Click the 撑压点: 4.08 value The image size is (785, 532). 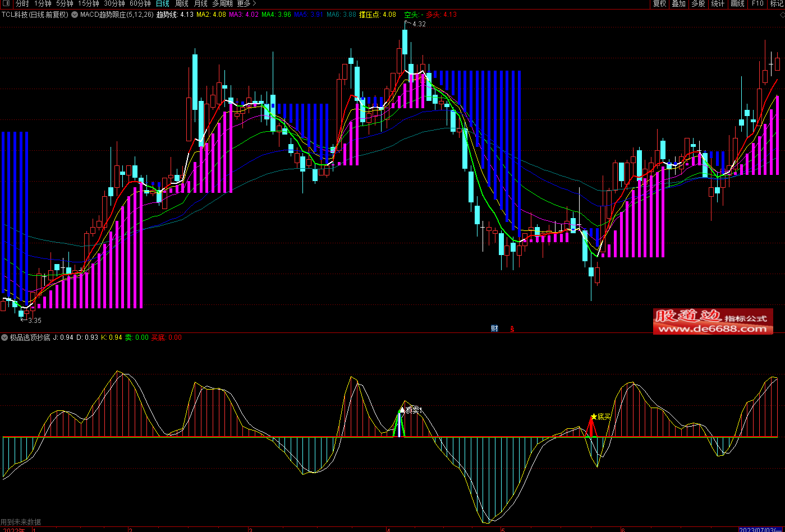[378, 15]
